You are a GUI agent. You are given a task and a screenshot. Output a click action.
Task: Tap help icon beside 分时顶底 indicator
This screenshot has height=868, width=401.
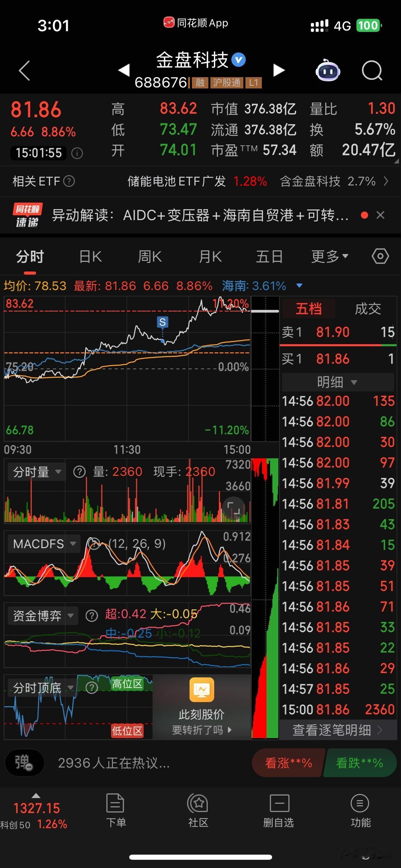pyautogui.click(x=92, y=688)
